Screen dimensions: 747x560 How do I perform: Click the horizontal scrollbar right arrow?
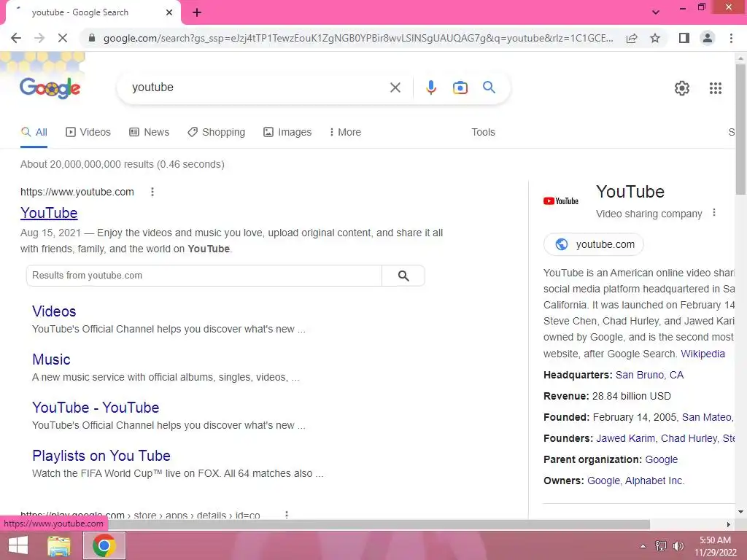[729, 524]
